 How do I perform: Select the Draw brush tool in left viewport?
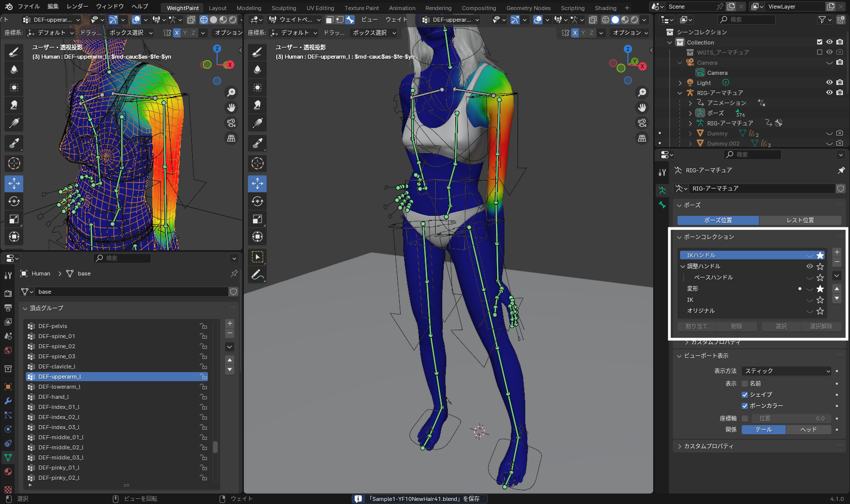14,52
